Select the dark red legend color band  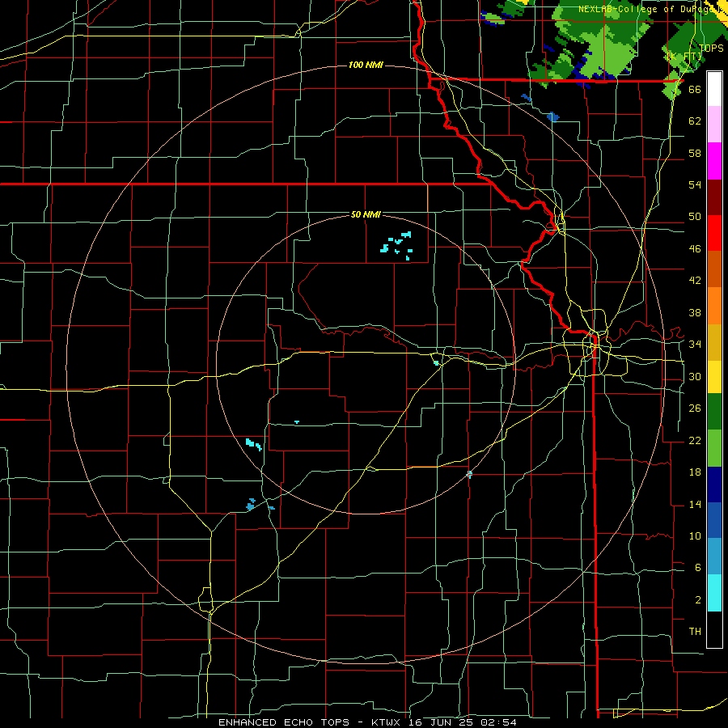[x=714, y=197]
